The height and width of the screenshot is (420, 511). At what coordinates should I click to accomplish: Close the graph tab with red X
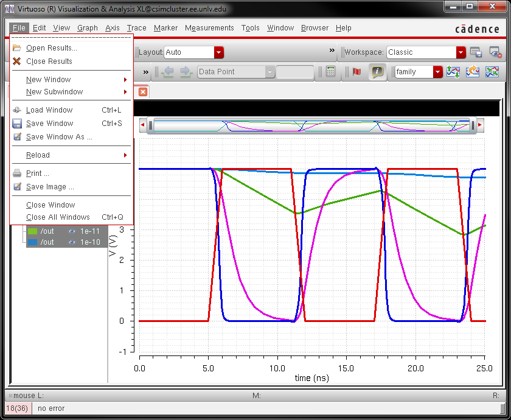click(143, 91)
